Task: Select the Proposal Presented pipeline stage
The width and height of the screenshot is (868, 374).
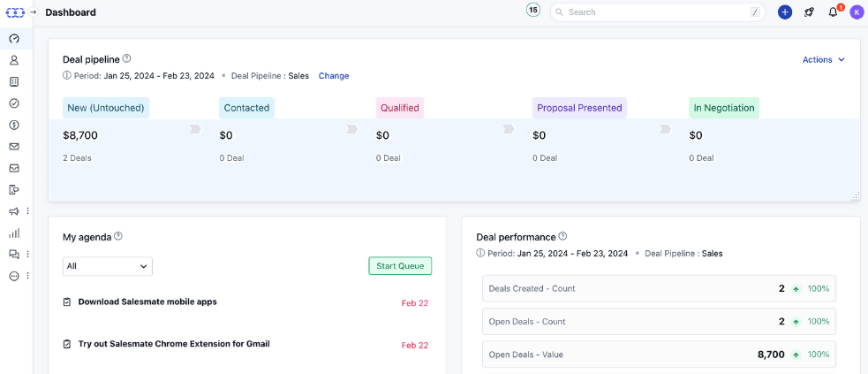Action: coord(579,108)
